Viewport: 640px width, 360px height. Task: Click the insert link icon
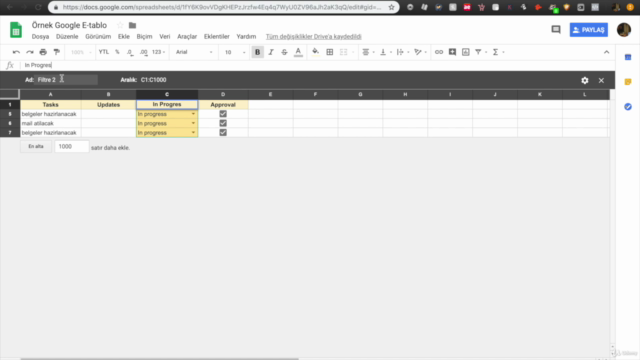[x=439, y=52]
